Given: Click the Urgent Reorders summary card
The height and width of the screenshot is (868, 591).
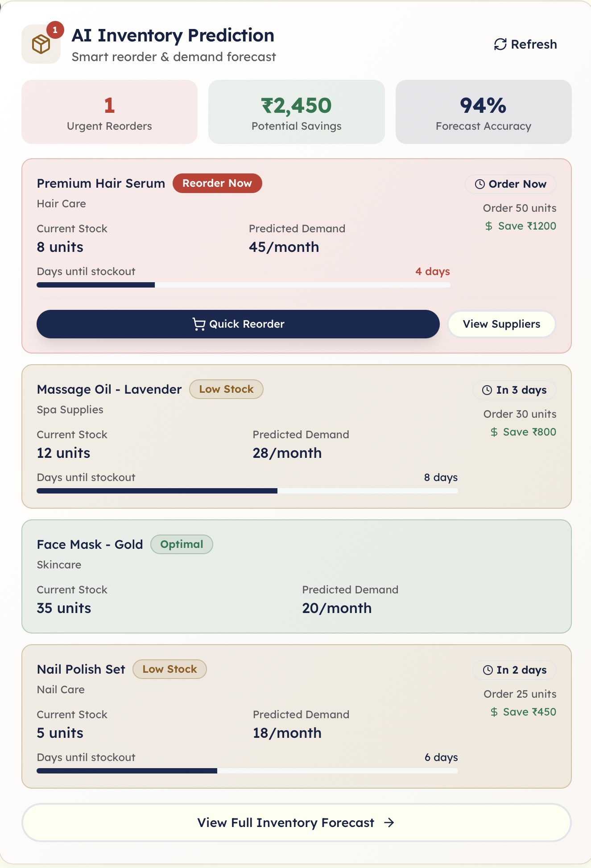Looking at the screenshot, I should (x=109, y=112).
